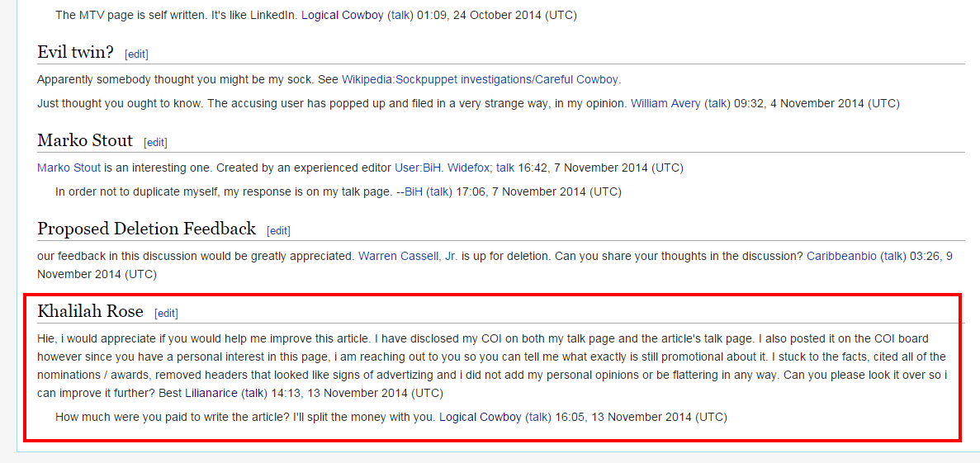
Task: Click talk link beside 01:09, 24 October
Action: tap(400, 15)
